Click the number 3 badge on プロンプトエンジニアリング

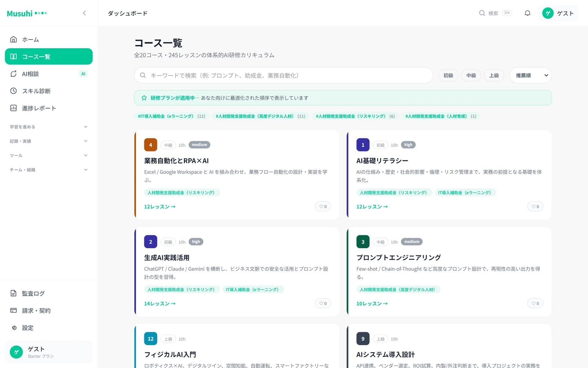tap(363, 242)
